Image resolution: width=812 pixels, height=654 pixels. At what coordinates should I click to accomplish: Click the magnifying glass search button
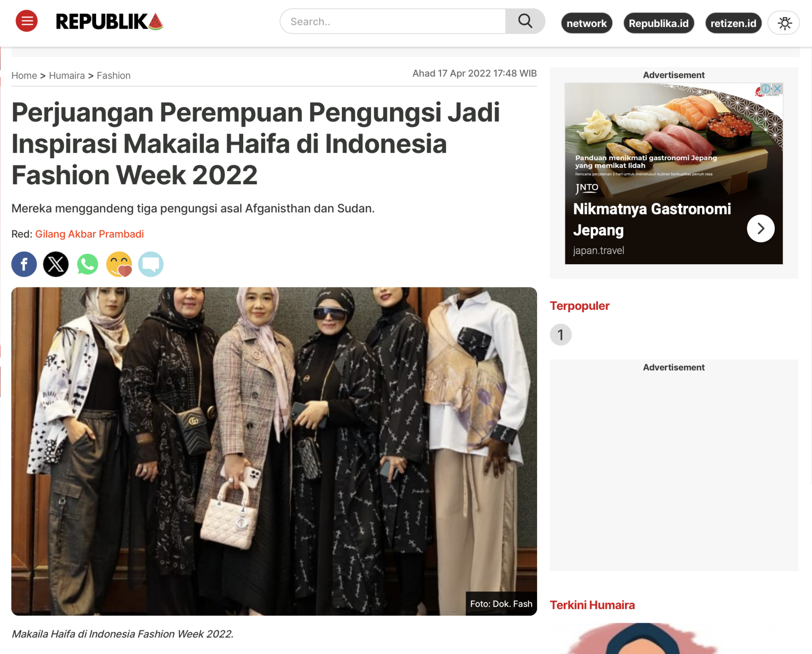[x=525, y=21]
